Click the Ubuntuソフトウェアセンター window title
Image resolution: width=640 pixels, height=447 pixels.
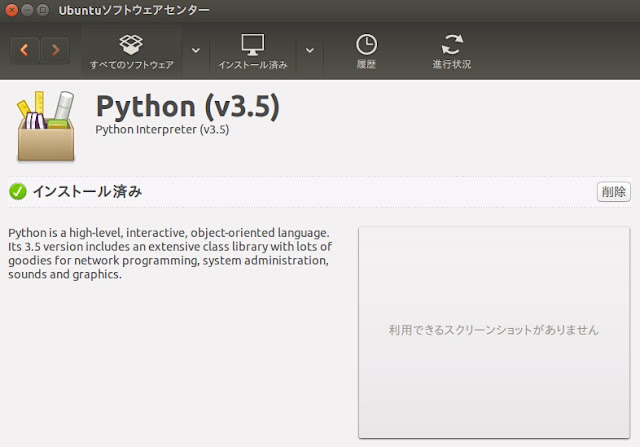tap(134, 10)
